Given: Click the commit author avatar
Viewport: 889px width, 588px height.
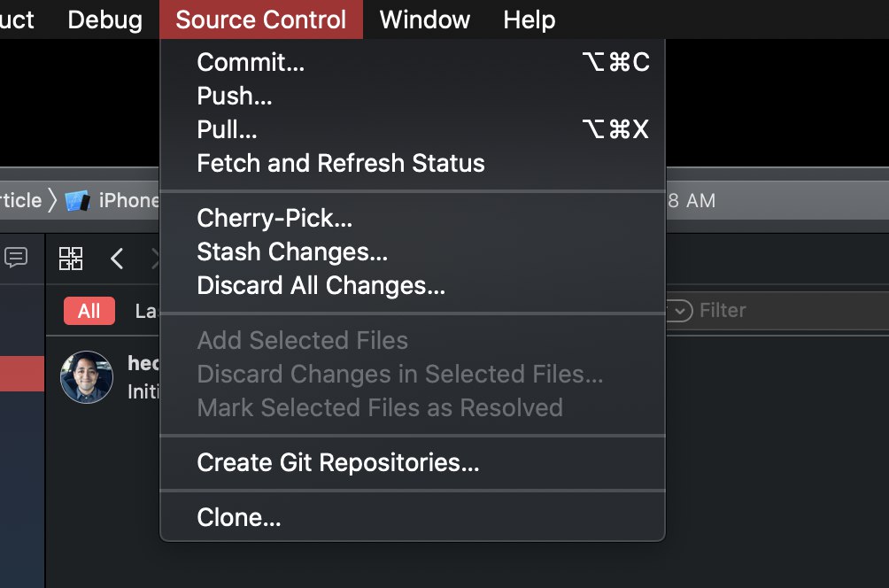Looking at the screenshot, I should coord(87,377).
